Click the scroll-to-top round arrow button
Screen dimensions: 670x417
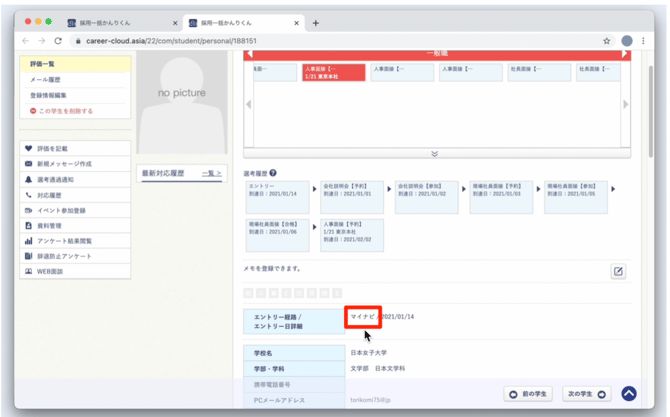(x=629, y=394)
